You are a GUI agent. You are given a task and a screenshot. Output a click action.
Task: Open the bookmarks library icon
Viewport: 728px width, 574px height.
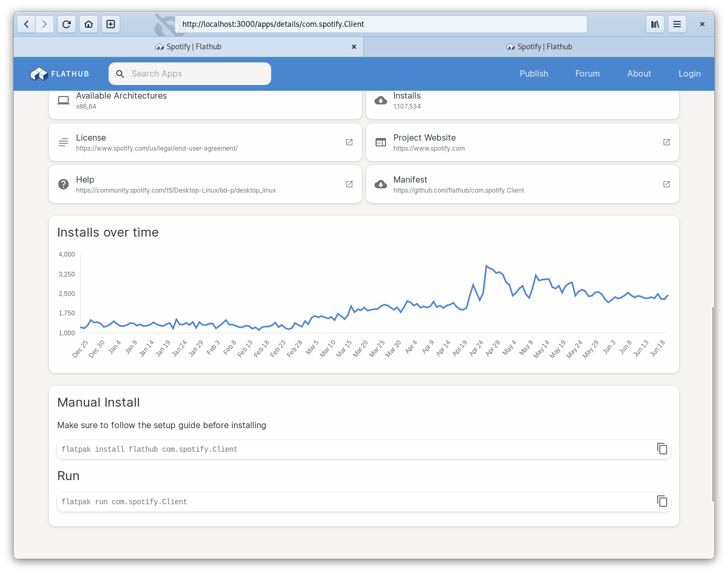[x=655, y=24]
